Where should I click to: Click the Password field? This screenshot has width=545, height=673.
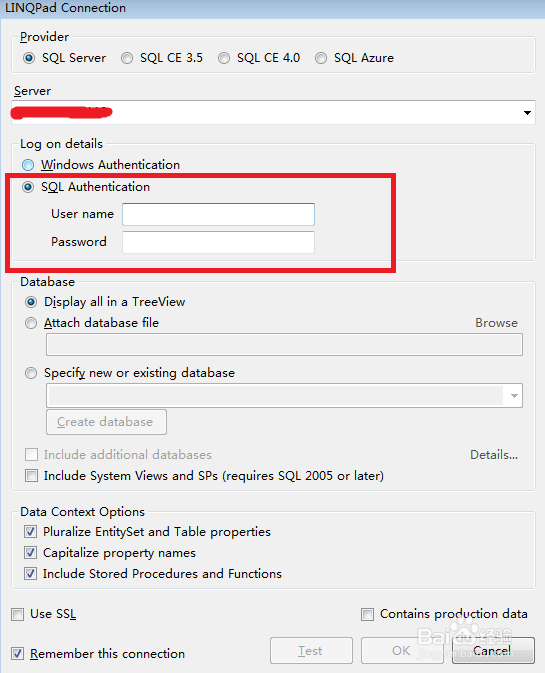[x=218, y=243]
